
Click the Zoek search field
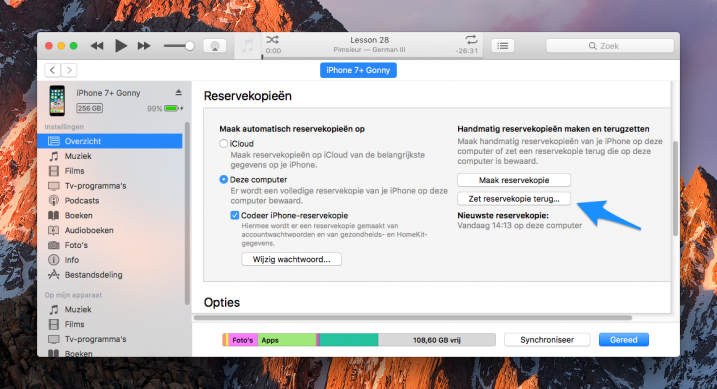(x=610, y=46)
